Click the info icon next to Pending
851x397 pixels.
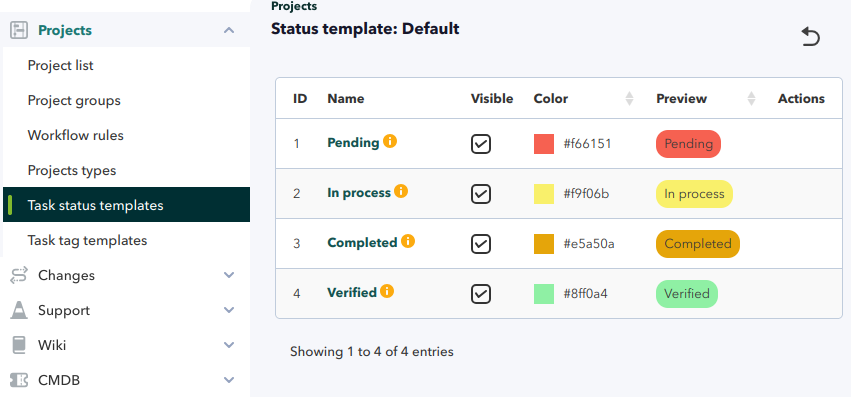coord(390,141)
